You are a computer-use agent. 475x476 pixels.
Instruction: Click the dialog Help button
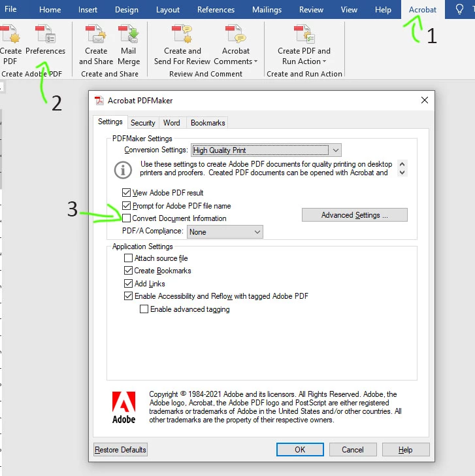[x=406, y=450]
